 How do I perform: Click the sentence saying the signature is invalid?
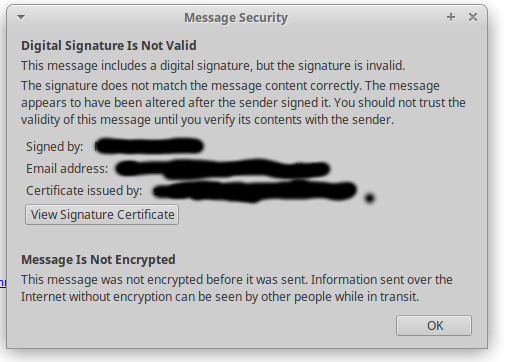click(213, 66)
